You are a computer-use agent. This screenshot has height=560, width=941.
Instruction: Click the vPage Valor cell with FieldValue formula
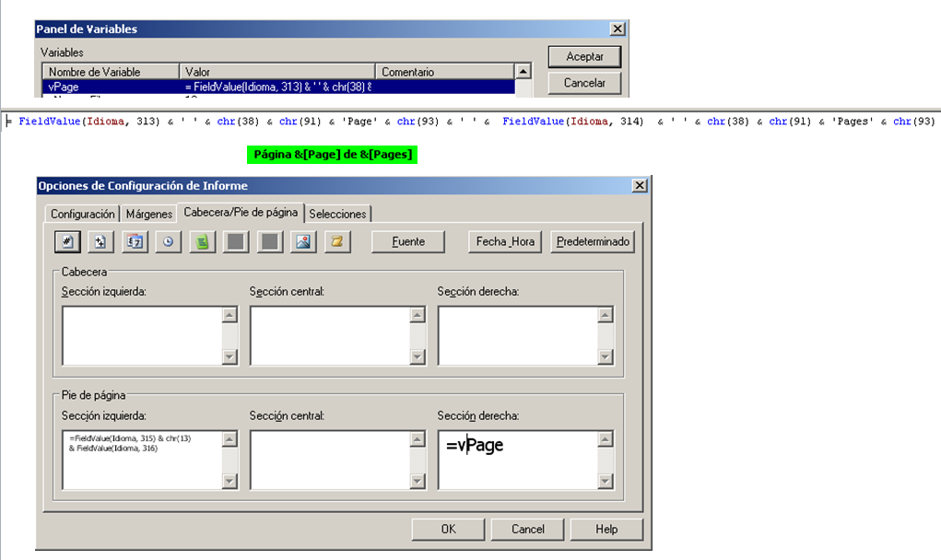277,87
